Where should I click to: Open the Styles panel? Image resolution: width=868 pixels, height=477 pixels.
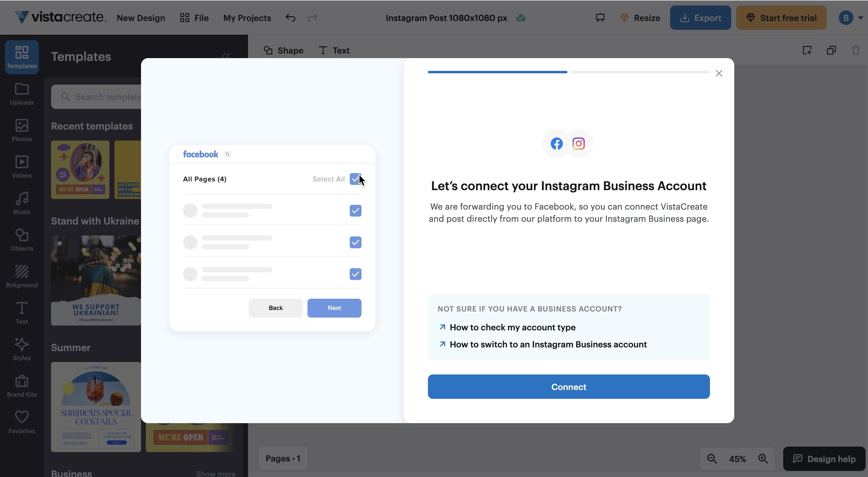pyautogui.click(x=22, y=349)
